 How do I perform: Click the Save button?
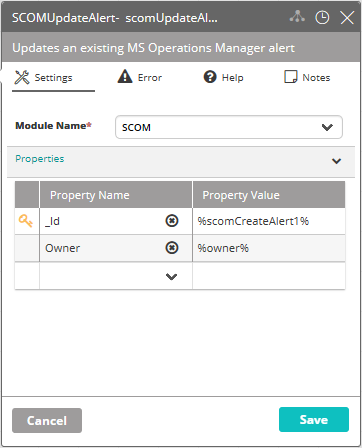[x=314, y=419]
